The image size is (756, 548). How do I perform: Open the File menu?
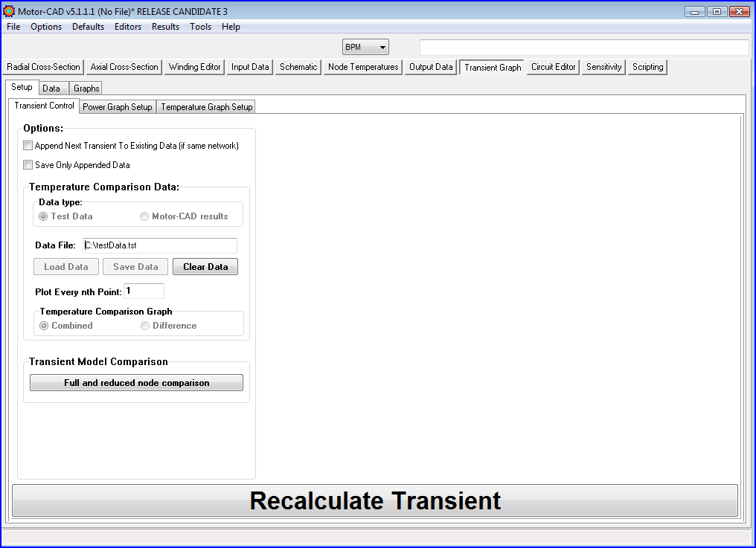click(x=13, y=27)
